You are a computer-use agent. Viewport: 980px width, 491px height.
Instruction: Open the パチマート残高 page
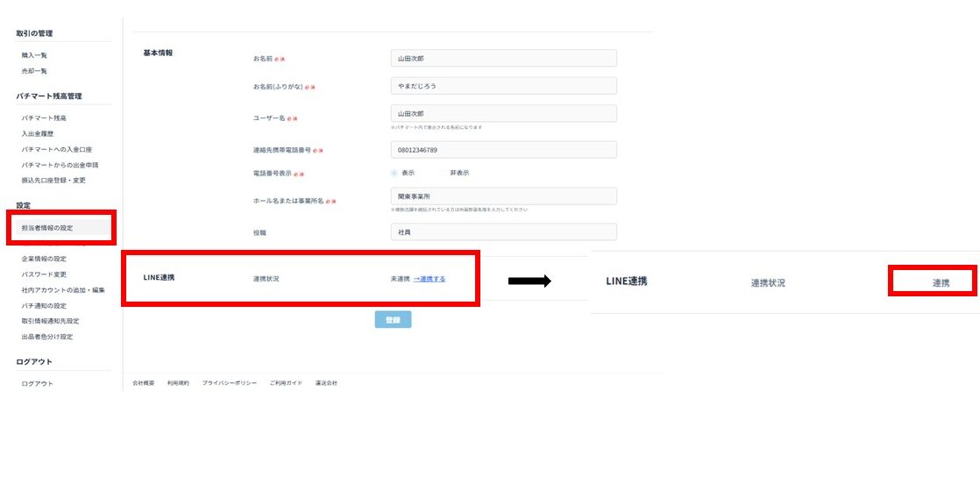click(x=44, y=117)
